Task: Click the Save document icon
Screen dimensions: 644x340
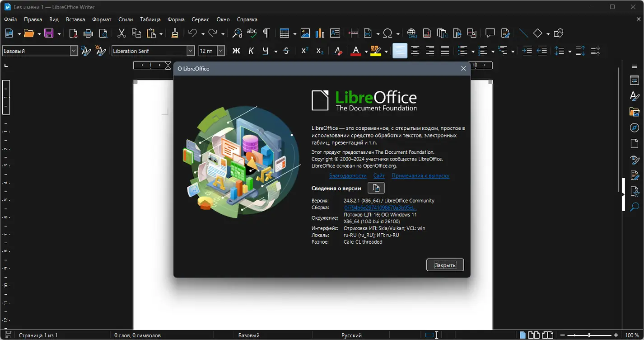Action: (49, 33)
